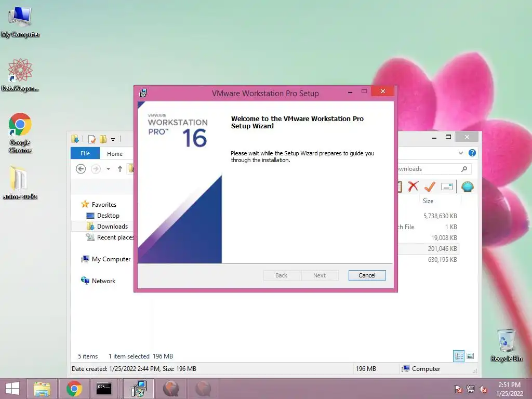
Task: Switch Explorer to large icons view
Action: (x=470, y=356)
